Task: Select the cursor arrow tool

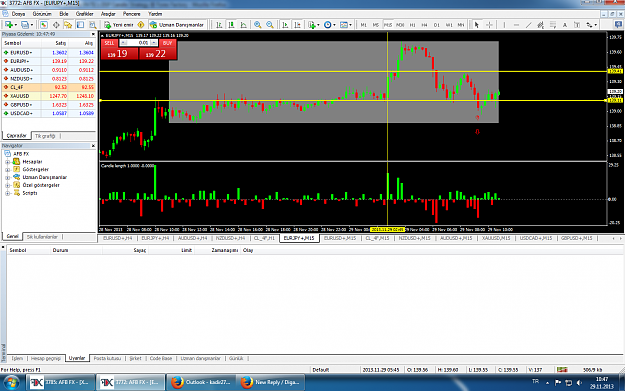Action: click(x=476, y=25)
